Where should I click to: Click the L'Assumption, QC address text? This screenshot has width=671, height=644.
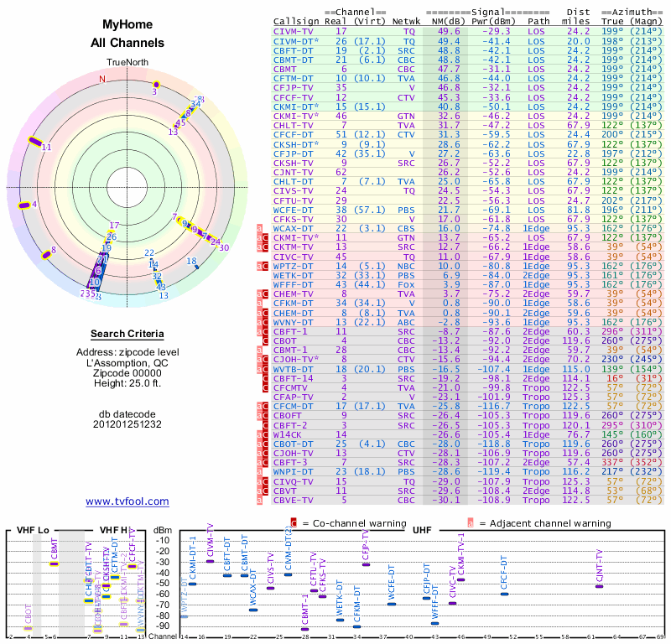tap(127, 363)
